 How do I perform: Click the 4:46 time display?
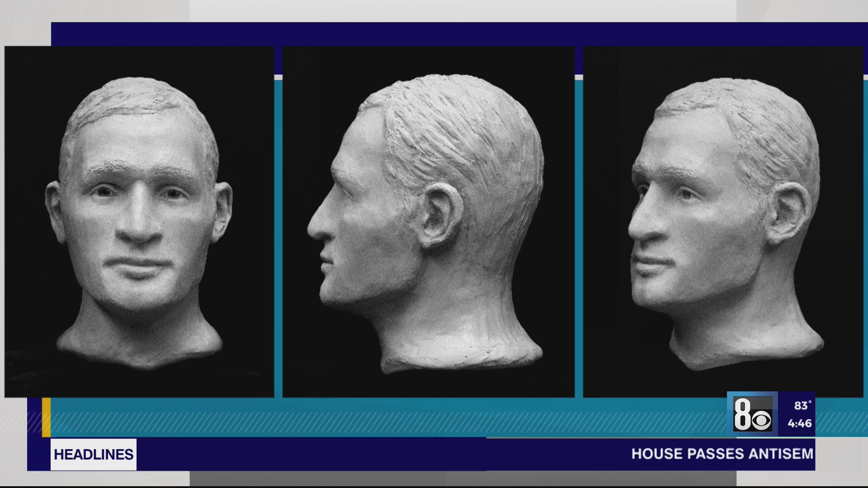pyautogui.click(x=799, y=424)
